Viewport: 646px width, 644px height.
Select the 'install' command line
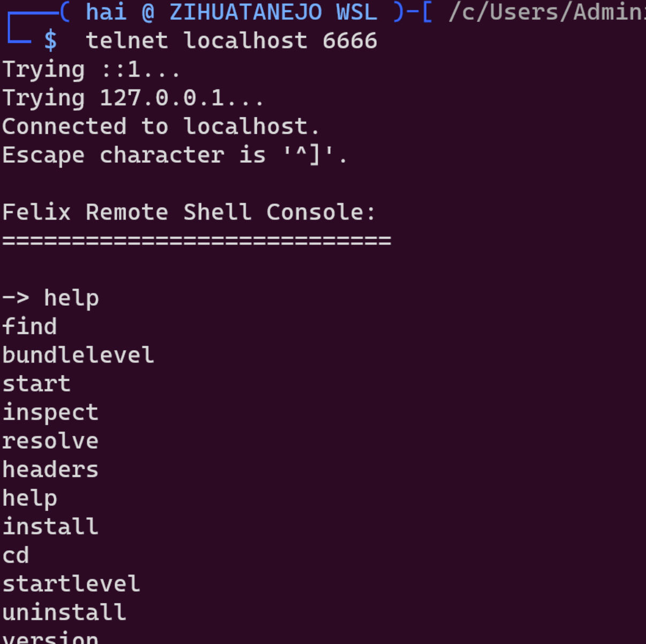[50, 527]
